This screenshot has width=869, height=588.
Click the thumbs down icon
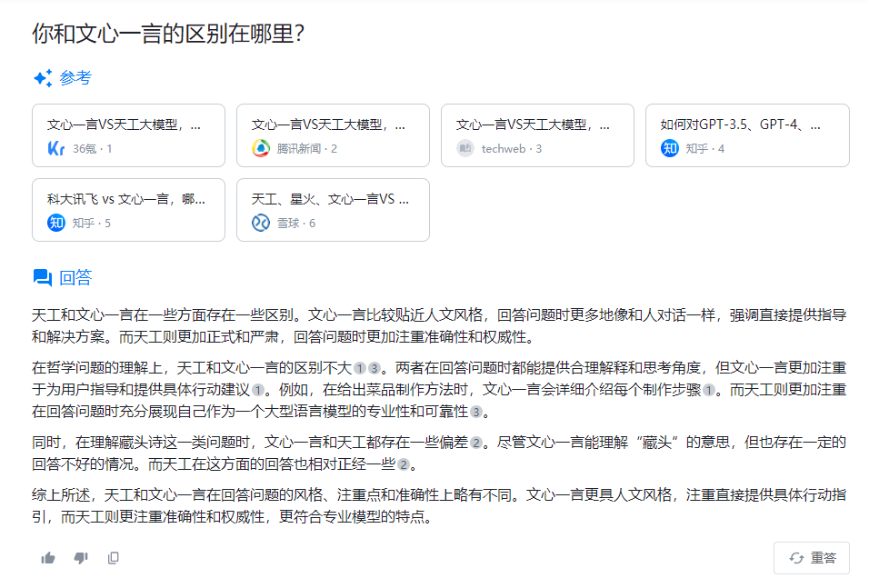click(x=81, y=557)
